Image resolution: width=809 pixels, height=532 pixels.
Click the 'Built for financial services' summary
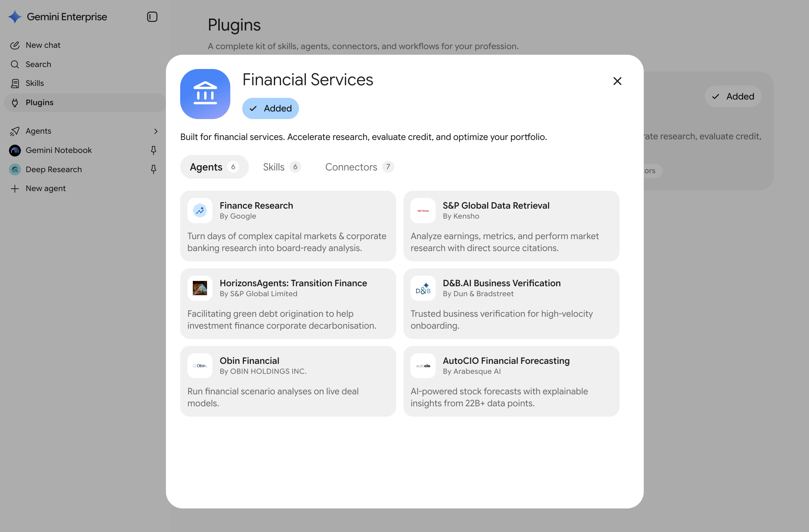point(363,137)
